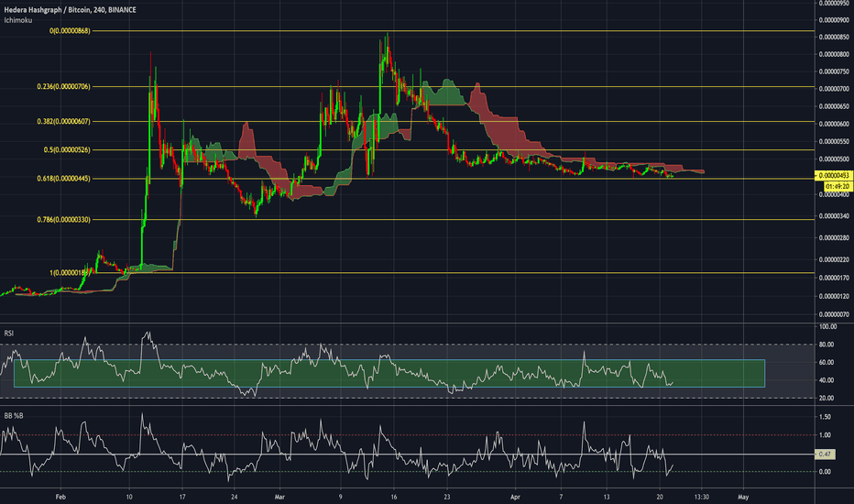Screen dimensions: 854x504
Task: Click price axis value 0.00000220
Action: coord(833,260)
